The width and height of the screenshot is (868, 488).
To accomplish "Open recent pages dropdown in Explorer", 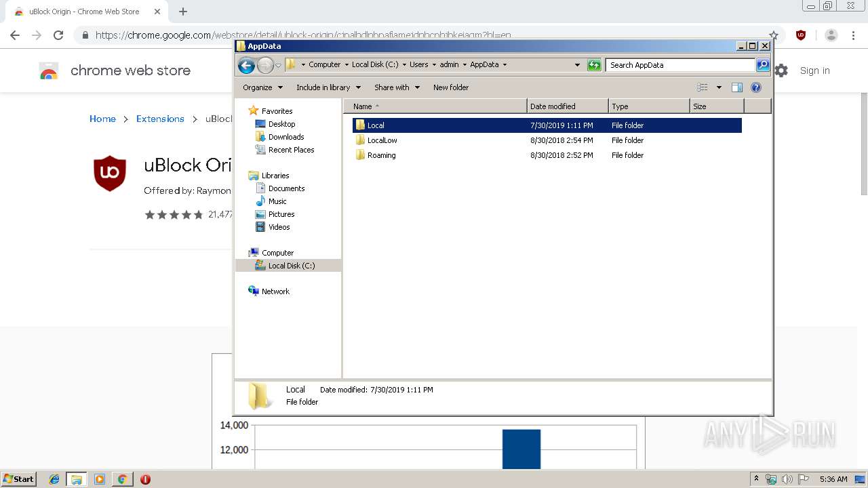I will point(278,66).
